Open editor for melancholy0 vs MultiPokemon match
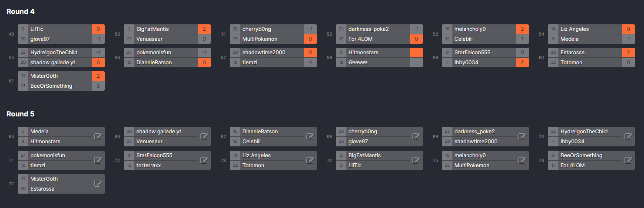Viewport: 644px width, 208px height. [x=522, y=160]
